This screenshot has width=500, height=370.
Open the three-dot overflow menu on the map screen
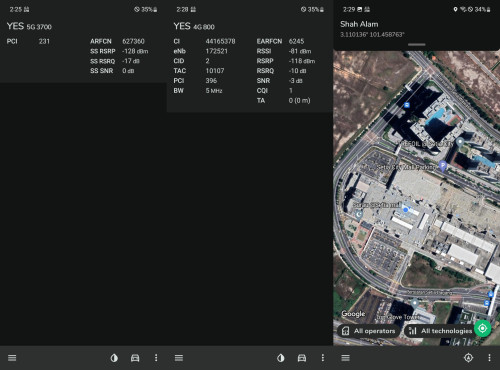(x=489, y=358)
